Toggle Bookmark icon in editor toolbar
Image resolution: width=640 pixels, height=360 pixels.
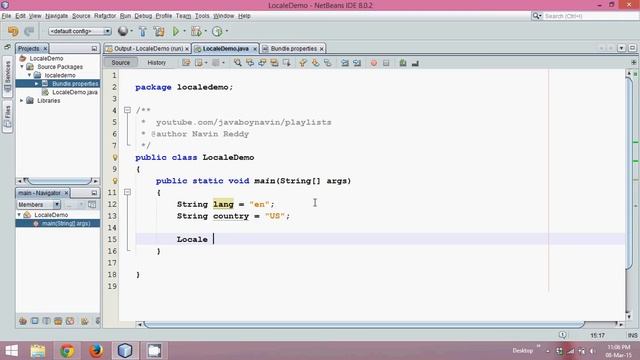pos(327,63)
